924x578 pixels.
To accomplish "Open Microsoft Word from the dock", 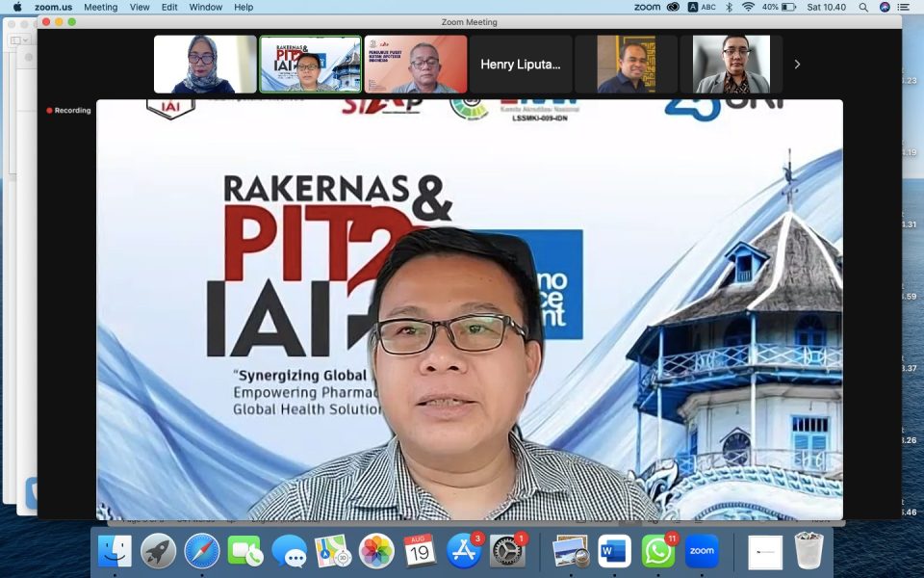I will tap(614, 551).
